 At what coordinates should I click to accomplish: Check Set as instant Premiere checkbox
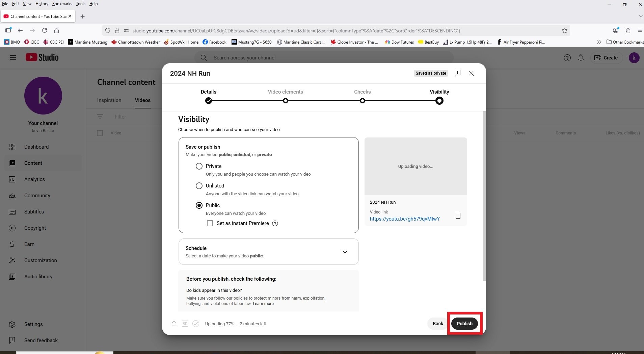tap(210, 223)
